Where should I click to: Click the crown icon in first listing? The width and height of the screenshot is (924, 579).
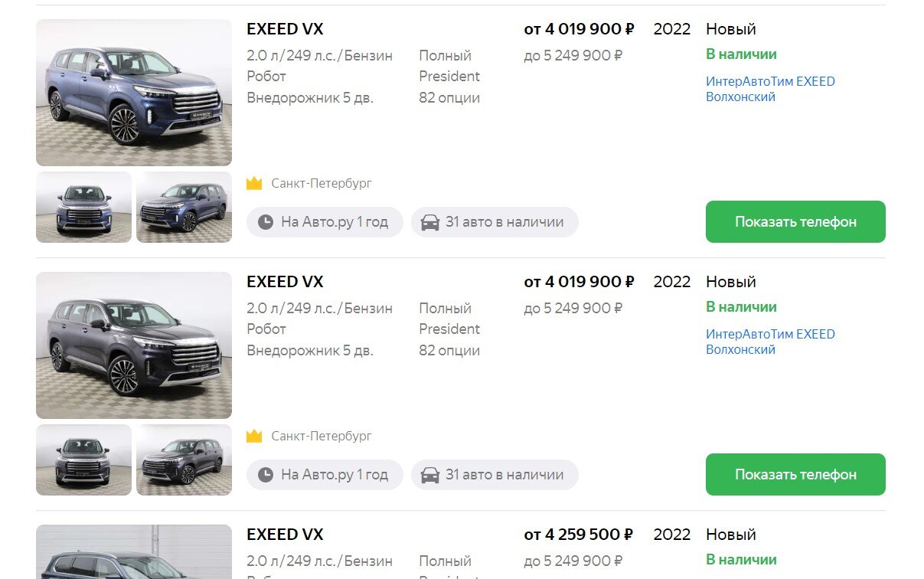tap(254, 184)
